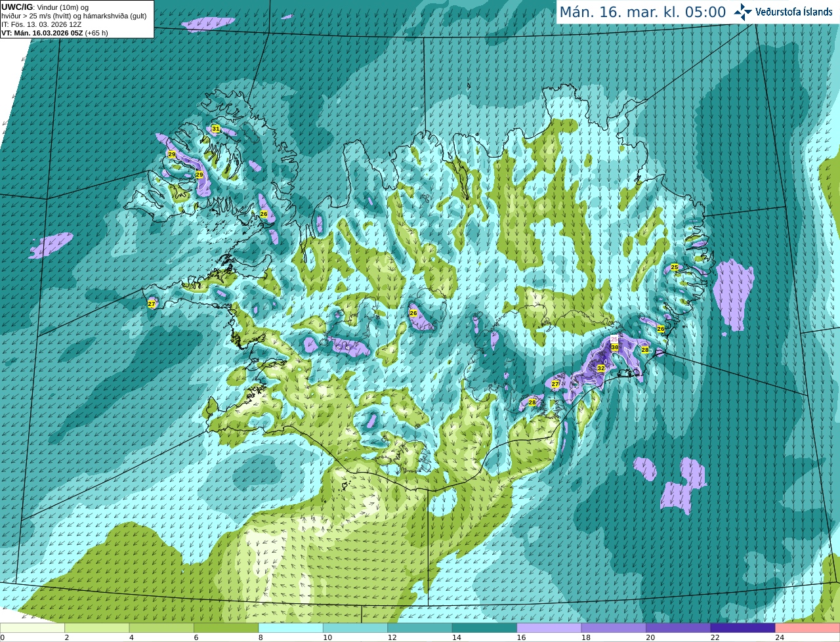Click the UWC/IG title text
The width and height of the screenshot is (840, 642).
pos(16,7)
